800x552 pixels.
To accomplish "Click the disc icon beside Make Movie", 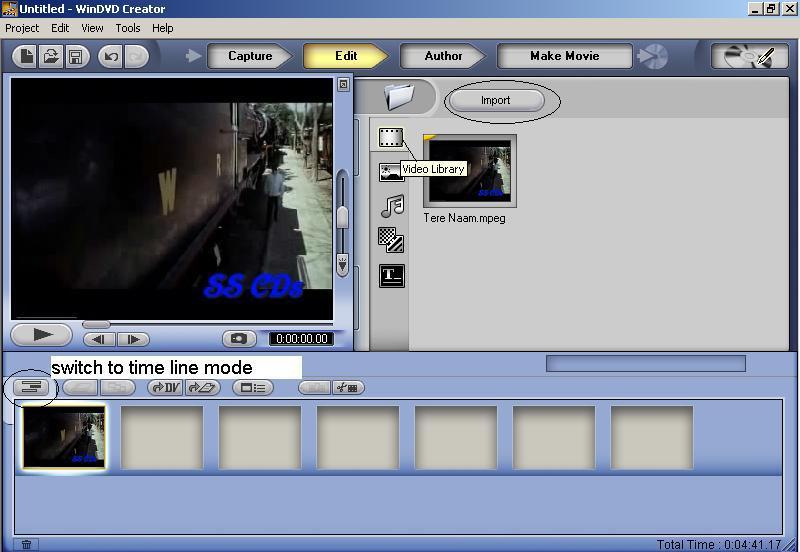I will pos(653,56).
